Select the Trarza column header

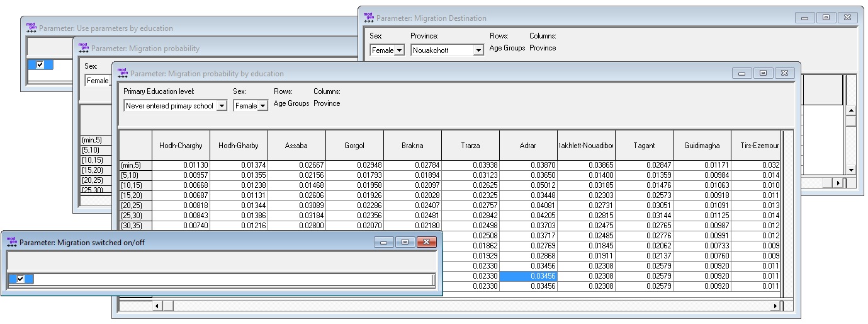tap(470, 146)
